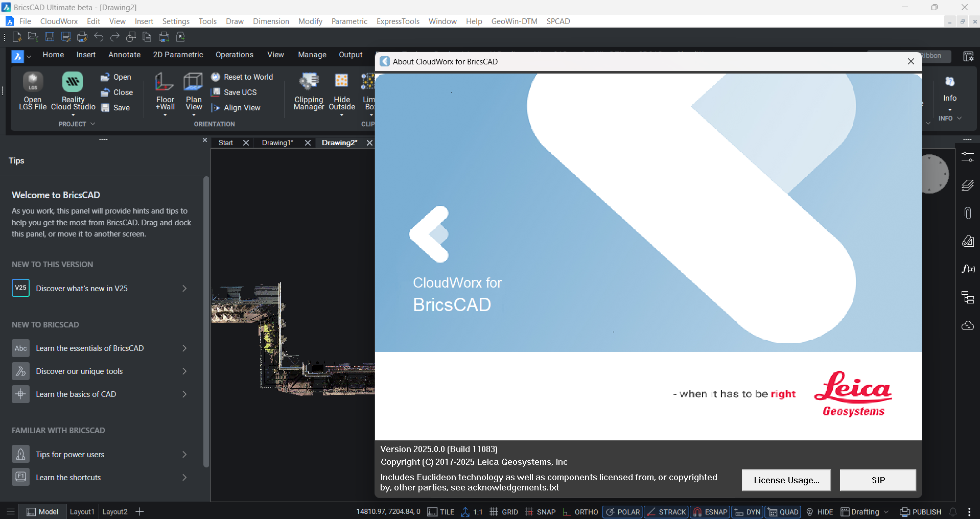Click the Save As icon with pencil
The height and width of the screenshot is (519, 980).
pyautogui.click(x=66, y=37)
